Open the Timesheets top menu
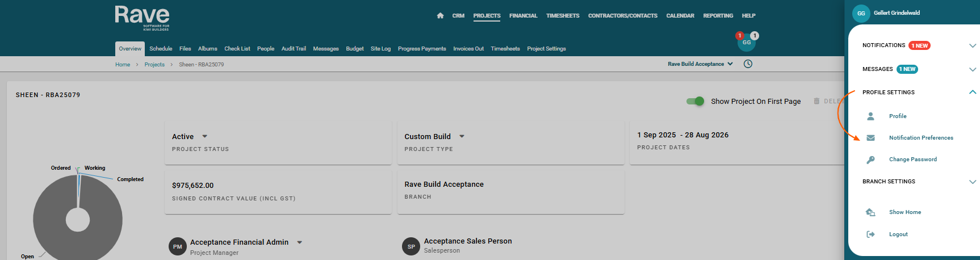The width and height of the screenshot is (980, 260). click(x=563, y=16)
